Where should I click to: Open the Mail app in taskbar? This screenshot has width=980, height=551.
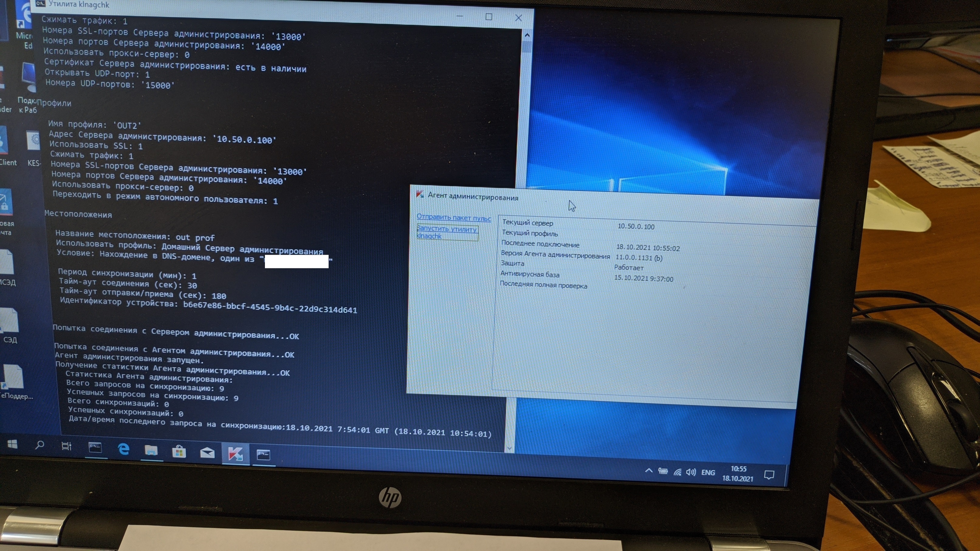click(207, 453)
